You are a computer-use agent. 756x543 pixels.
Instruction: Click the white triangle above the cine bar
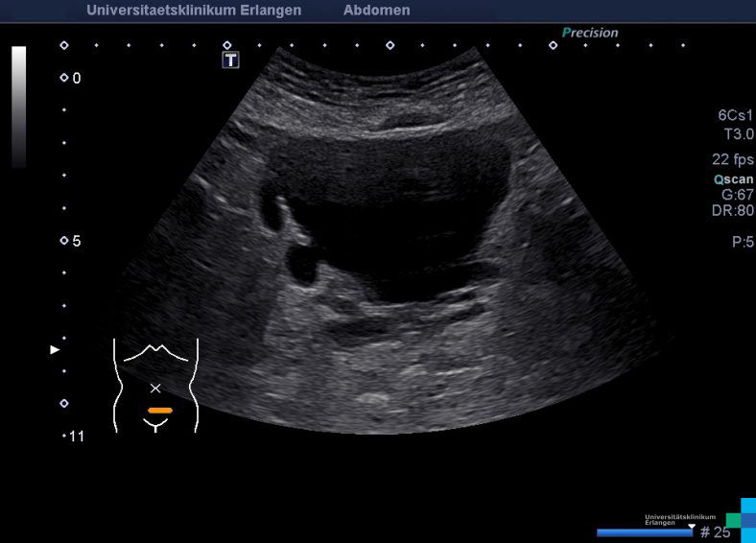coord(692,526)
